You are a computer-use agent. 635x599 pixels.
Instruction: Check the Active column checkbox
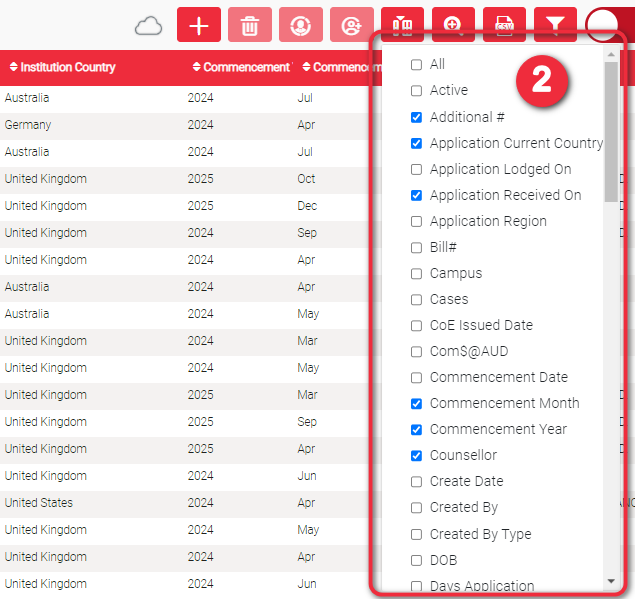tap(416, 91)
